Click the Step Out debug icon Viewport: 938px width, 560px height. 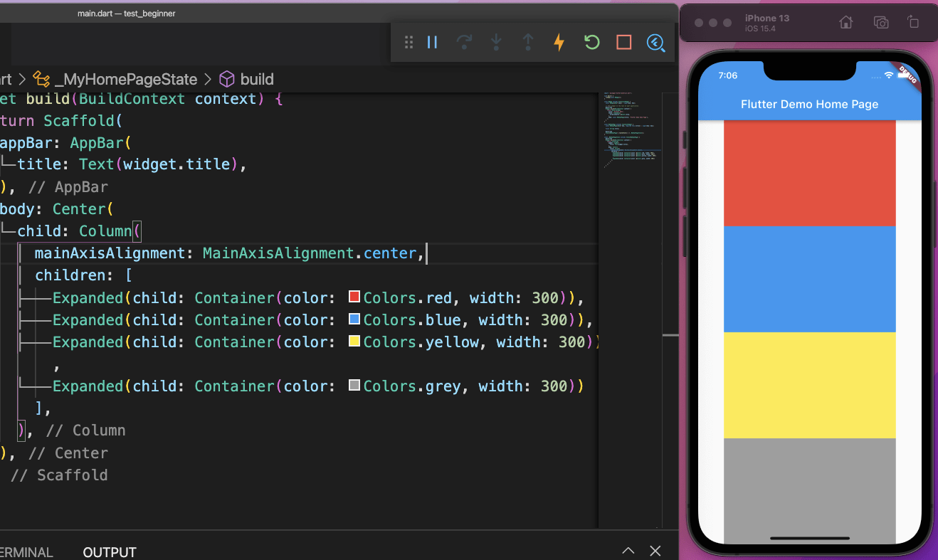(527, 43)
